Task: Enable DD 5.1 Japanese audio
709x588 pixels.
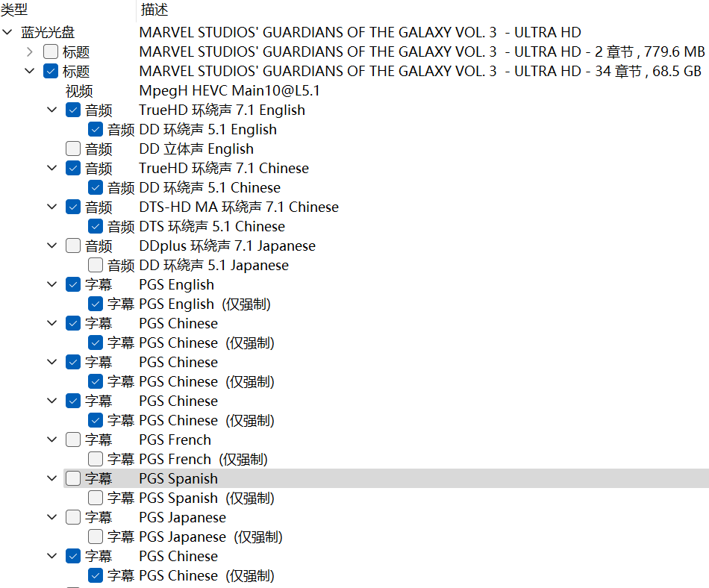Action: (96, 266)
